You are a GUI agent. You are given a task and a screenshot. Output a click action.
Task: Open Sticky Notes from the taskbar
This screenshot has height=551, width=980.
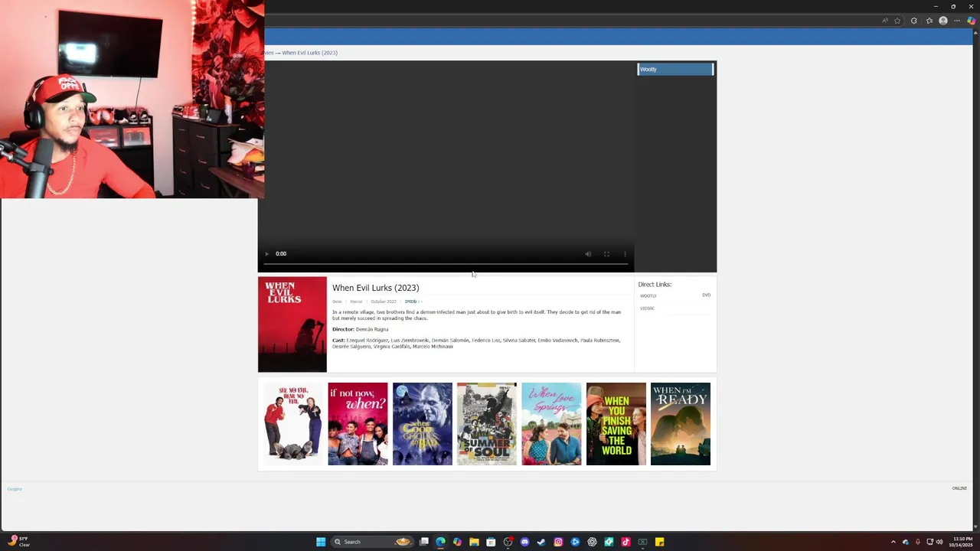(x=659, y=542)
